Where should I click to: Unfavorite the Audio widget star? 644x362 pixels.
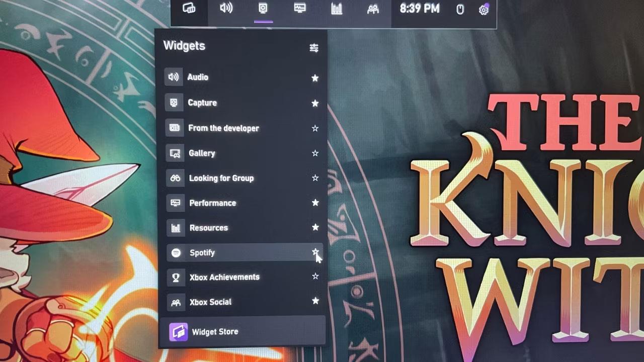pos(315,78)
